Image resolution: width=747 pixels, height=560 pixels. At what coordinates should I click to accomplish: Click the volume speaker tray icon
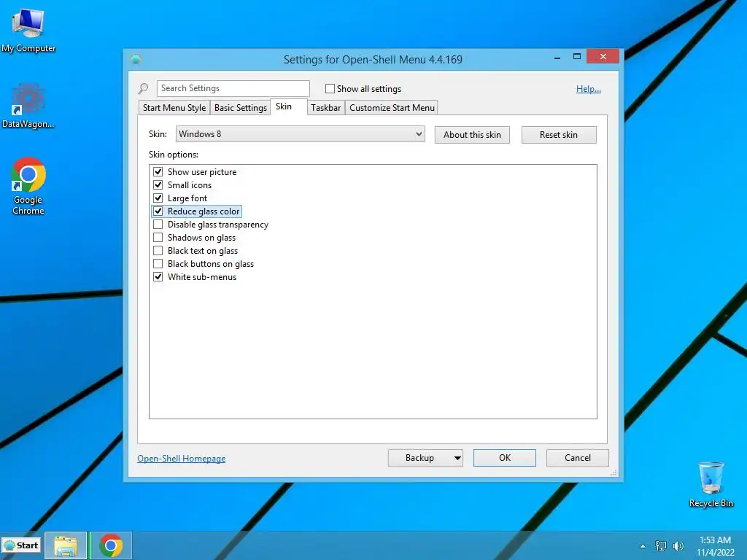[678, 546]
